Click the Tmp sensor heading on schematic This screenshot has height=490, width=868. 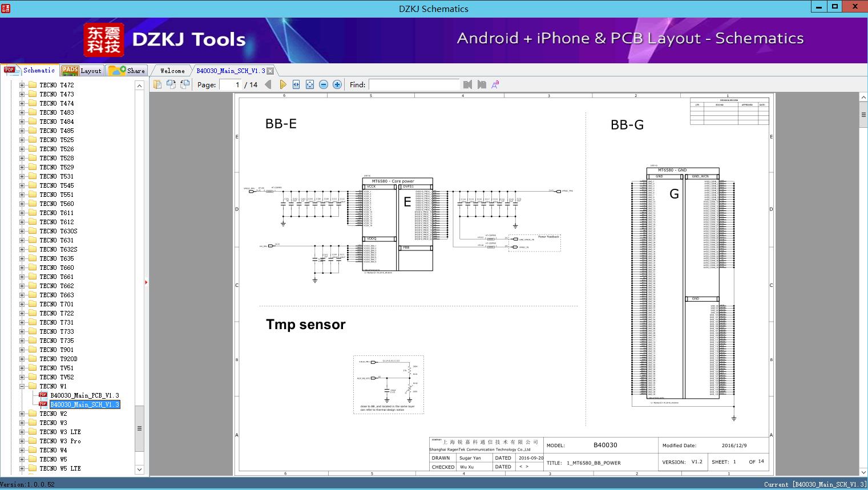pyautogui.click(x=306, y=325)
